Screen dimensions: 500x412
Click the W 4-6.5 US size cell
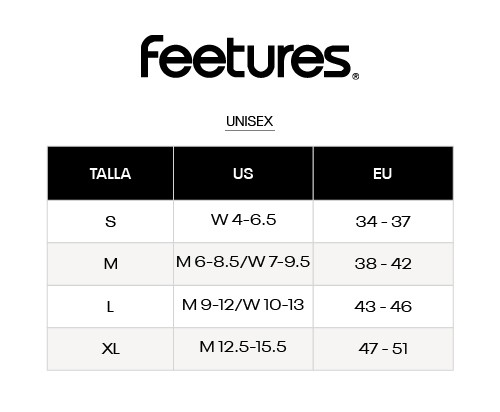pyautogui.click(x=243, y=221)
